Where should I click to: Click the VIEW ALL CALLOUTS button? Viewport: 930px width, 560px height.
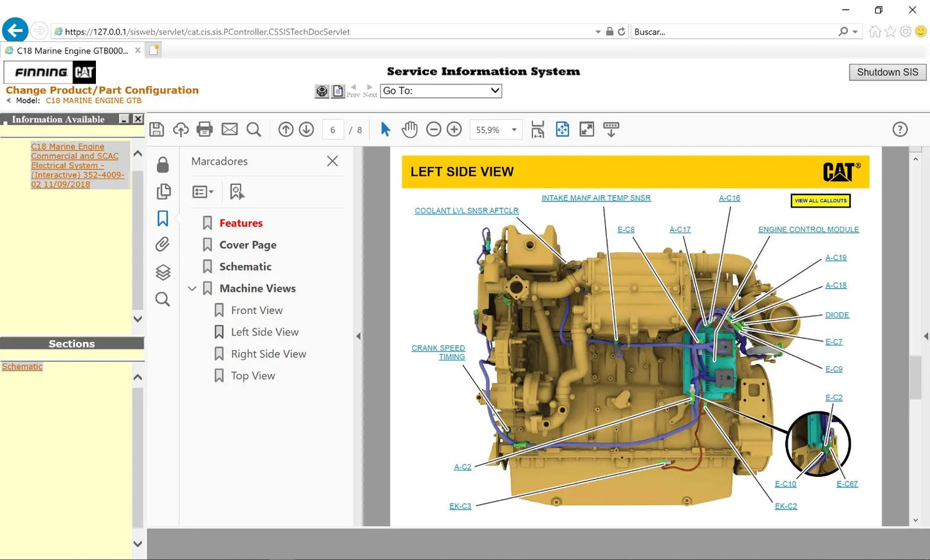pos(821,201)
